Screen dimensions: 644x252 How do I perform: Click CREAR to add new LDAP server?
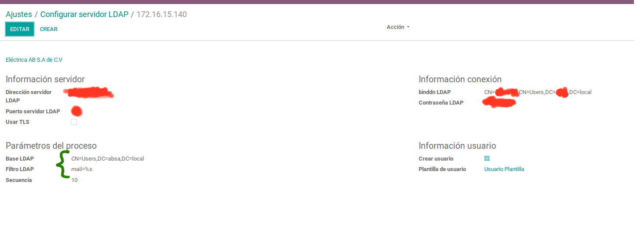click(49, 29)
